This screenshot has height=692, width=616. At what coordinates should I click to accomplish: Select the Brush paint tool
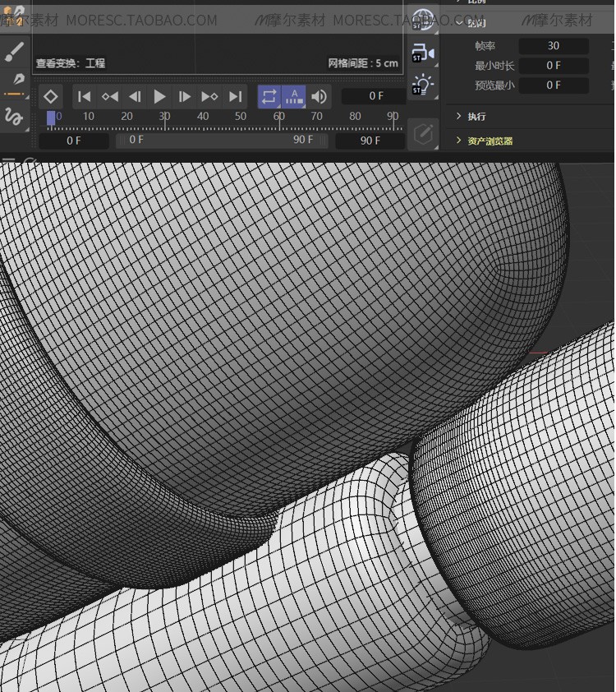(14, 51)
